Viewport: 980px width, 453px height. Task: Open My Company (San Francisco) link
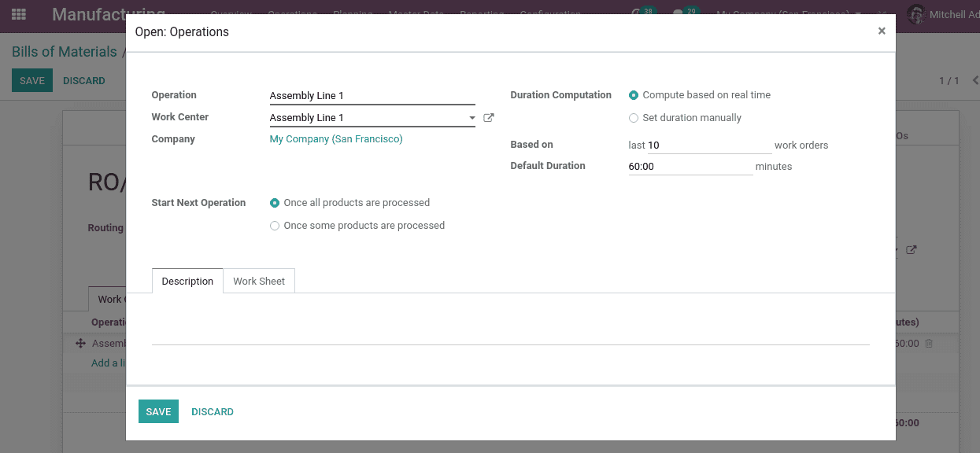336,139
